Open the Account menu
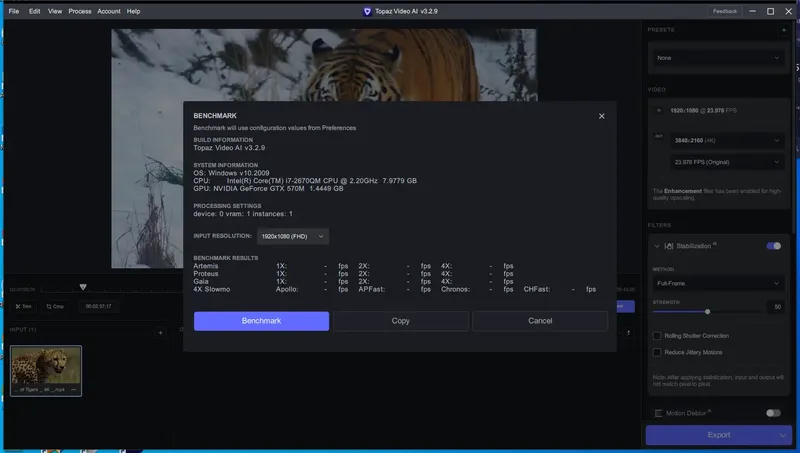The width and height of the screenshot is (800, 453). tap(109, 11)
